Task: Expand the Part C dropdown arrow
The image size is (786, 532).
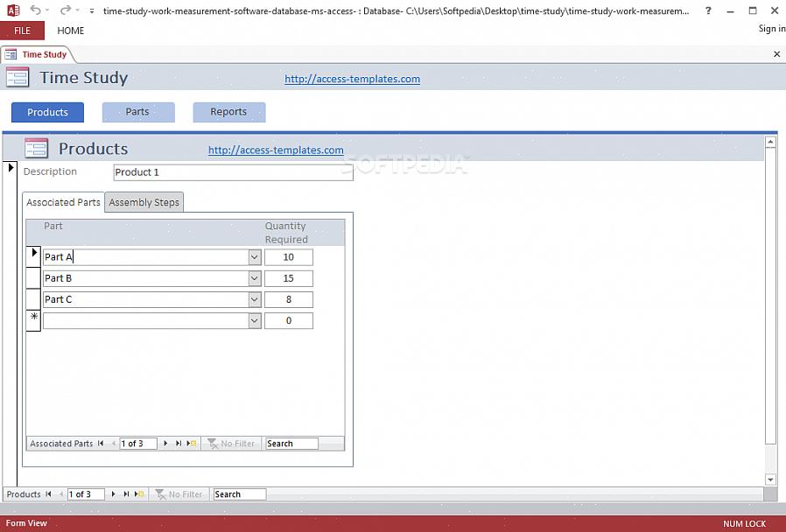Action: pyautogui.click(x=255, y=299)
